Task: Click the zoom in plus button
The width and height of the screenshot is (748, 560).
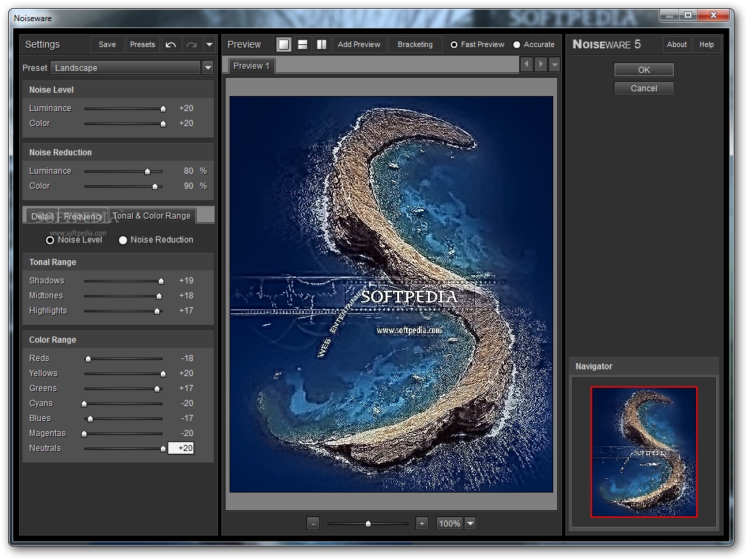Action: [422, 524]
